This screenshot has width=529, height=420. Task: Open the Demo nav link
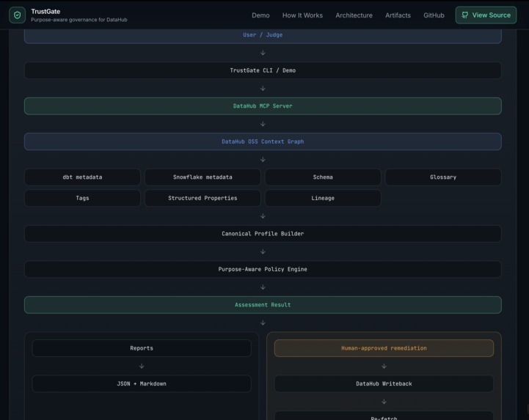(260, 15)
